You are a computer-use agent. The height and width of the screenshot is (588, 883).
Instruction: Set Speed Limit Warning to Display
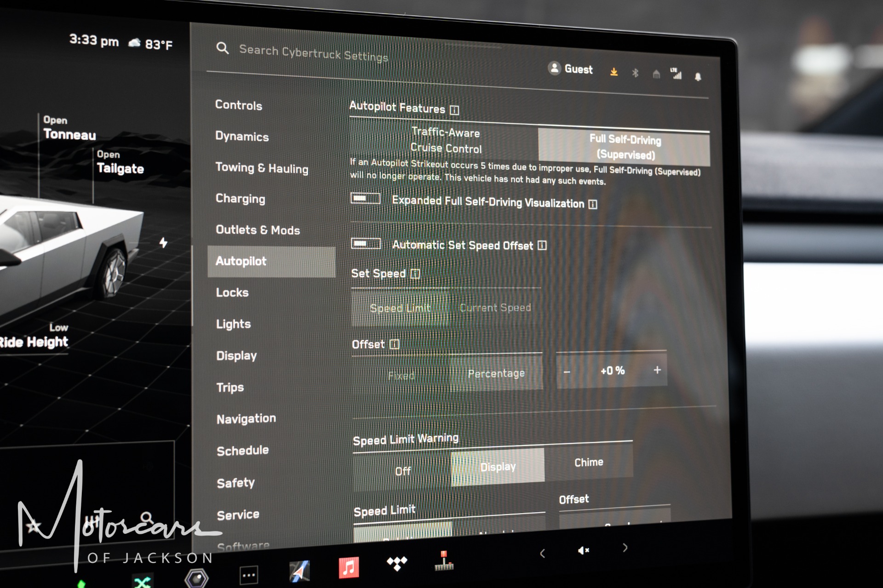[x=498, y=467]
